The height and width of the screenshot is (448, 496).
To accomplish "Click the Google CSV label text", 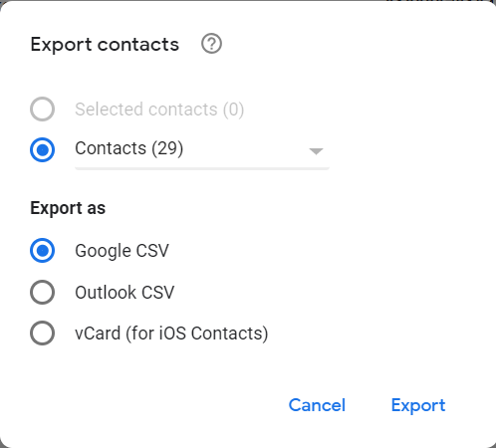I will click(x=122, y=251).
